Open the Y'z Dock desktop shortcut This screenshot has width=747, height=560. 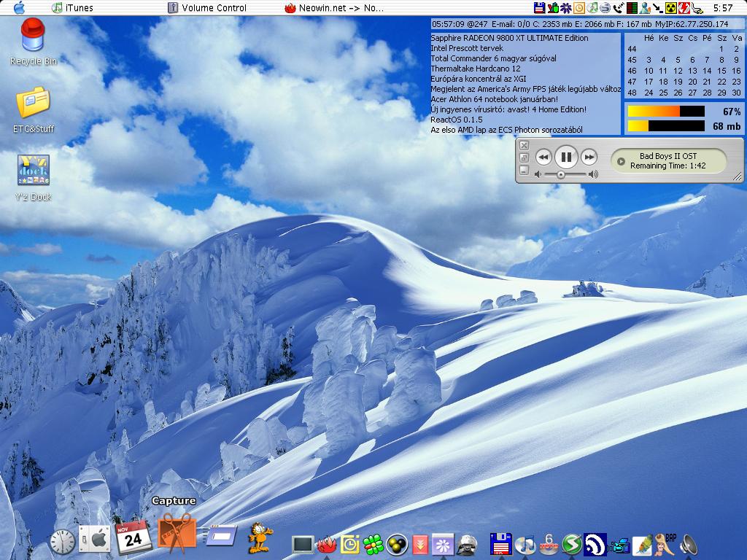tap(33, 171)
